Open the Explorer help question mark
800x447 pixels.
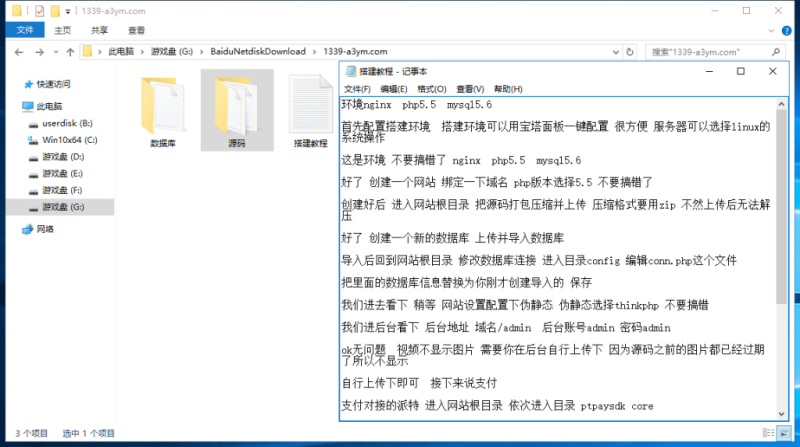tap(786, 31)
